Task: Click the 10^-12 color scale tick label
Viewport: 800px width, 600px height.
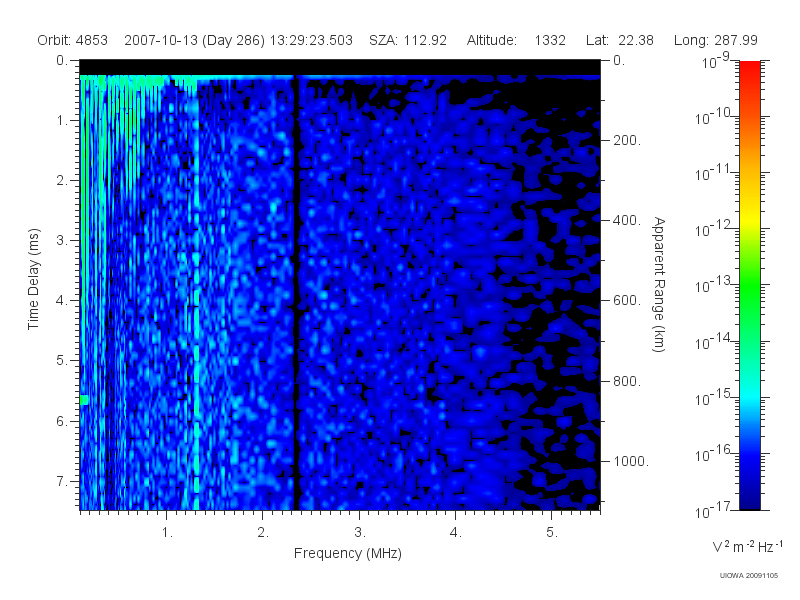Action: pos(714,229)
